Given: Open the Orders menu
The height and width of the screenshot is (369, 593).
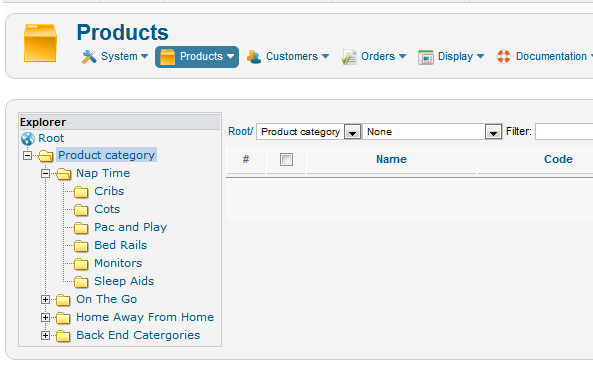Looking at the screenshot, I should (x=374, y=57).
